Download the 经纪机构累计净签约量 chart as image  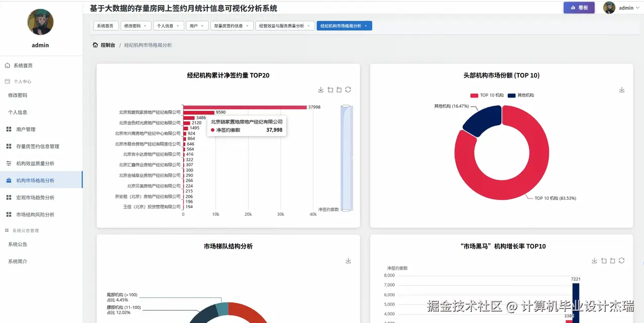[320, 89]
